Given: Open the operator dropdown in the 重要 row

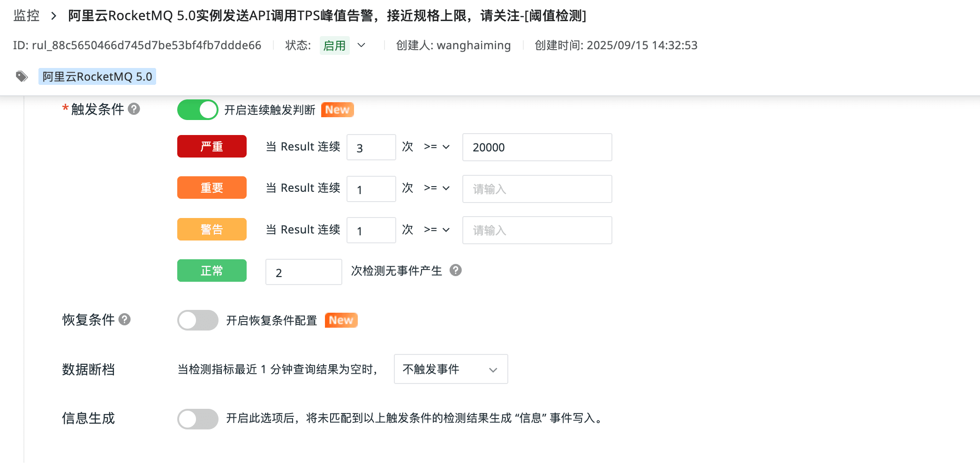Looking at the screenshot, I should pyautogui.click(x=437, y=188).
